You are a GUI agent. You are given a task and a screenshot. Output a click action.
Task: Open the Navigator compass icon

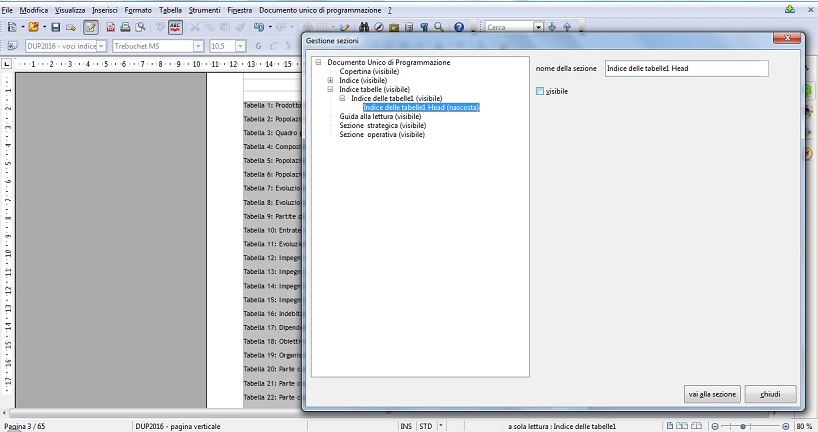(x=380, y=27)
